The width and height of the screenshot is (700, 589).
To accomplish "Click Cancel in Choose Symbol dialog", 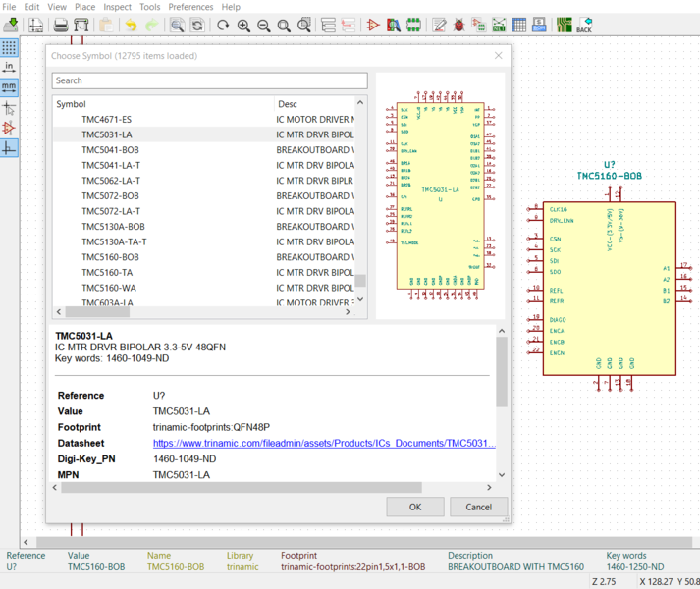I will [478, 507].
